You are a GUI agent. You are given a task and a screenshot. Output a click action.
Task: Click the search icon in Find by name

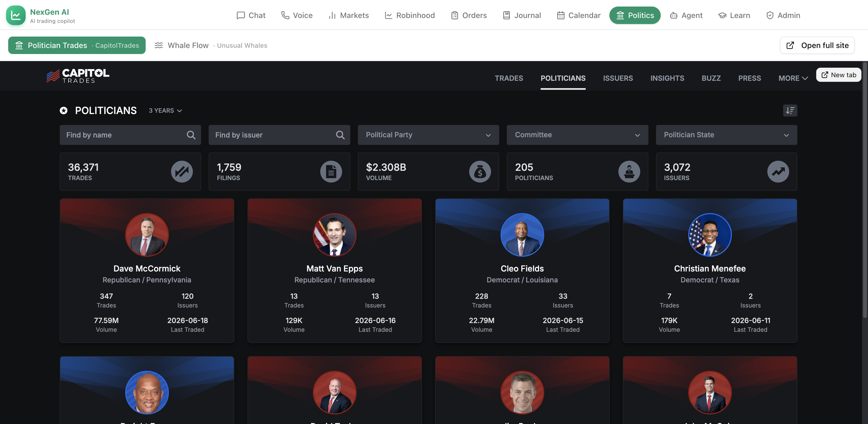(x=191, y=135)
